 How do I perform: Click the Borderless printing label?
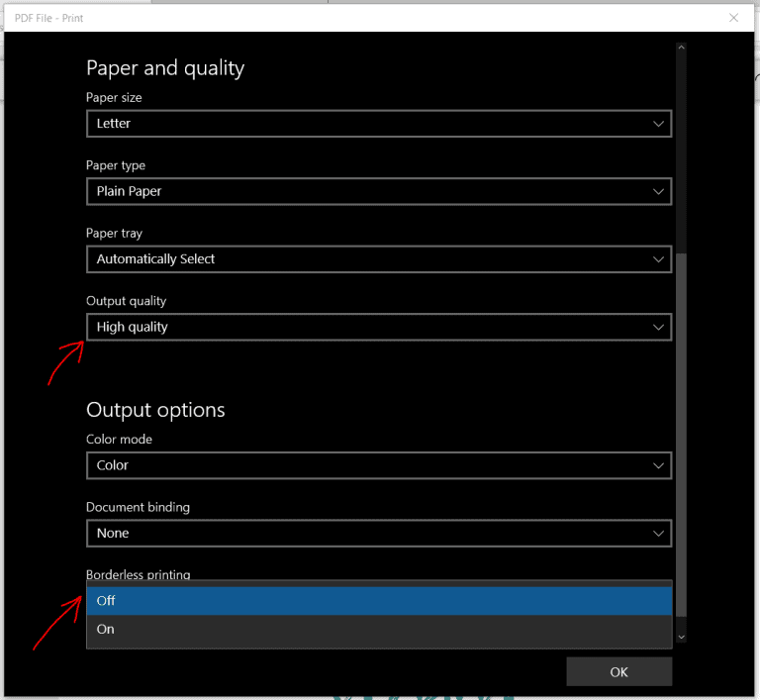[139, 574]
